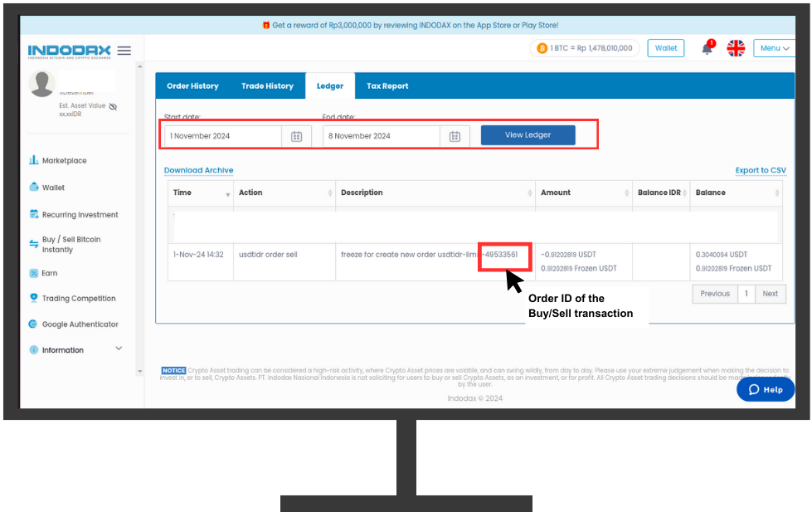The image size is (812, 512).
Task: Click the Export to CSV link
Action: (761, 170)
